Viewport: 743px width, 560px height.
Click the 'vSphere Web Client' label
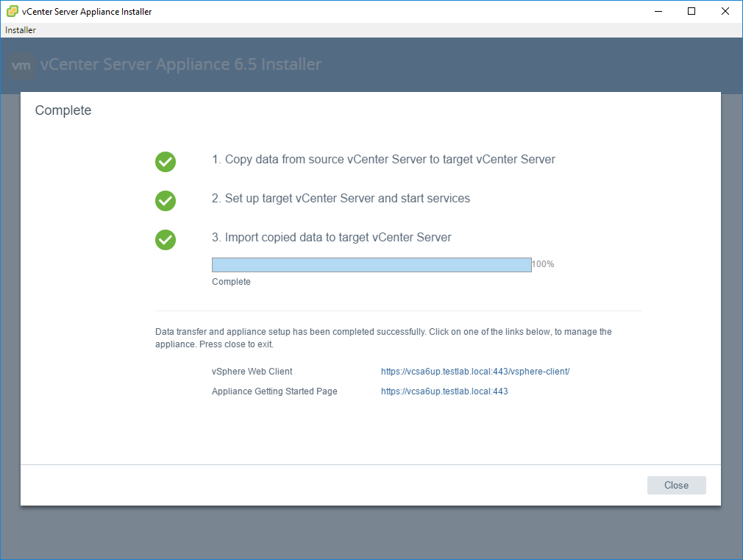coord(252,372)
